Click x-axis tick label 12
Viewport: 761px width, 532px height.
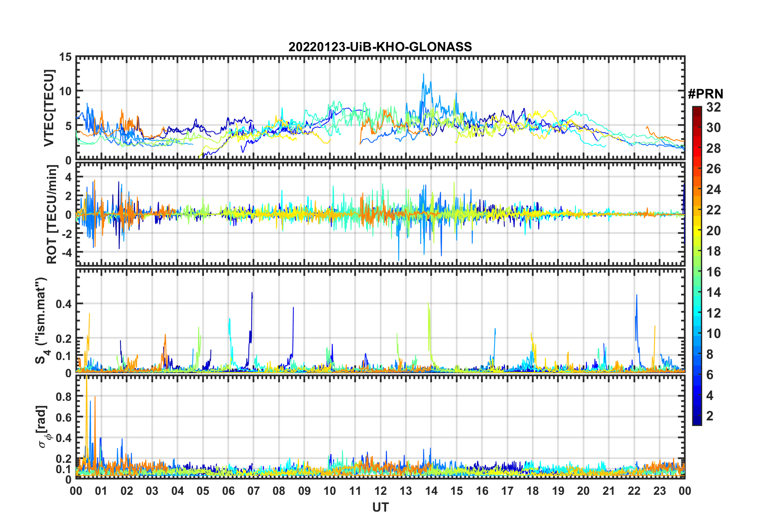(x=380, y=491)
